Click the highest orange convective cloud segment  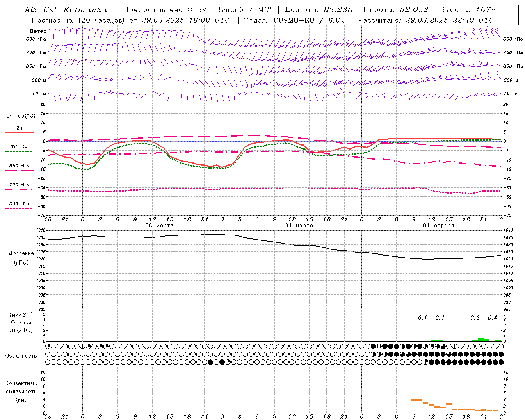coord(417,400)
